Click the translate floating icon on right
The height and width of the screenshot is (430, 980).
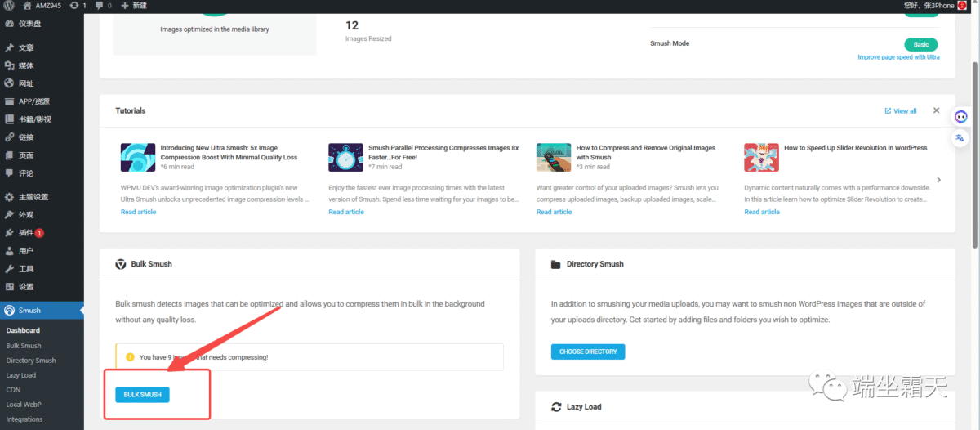tap(960, 138)
